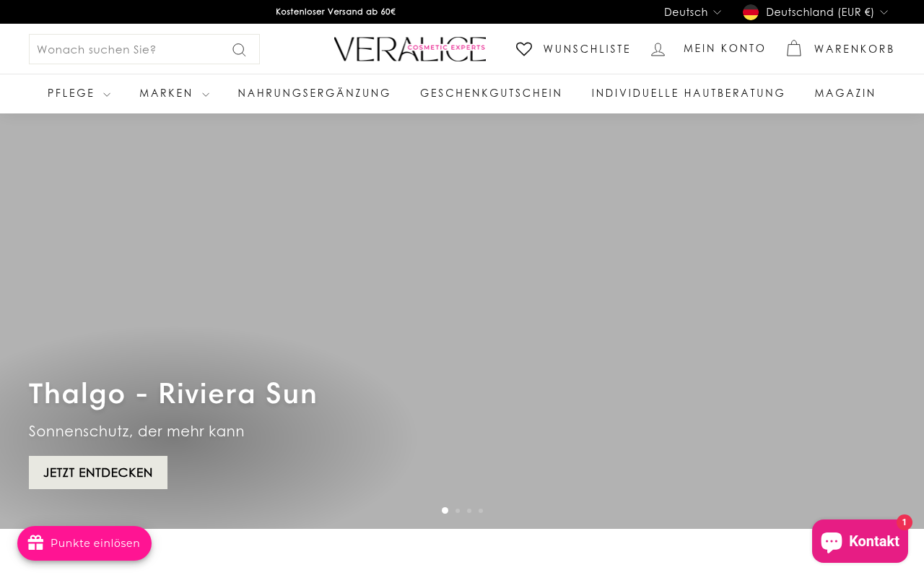The width and height of the screenshot is (924, 578).
Task: Expand the Pflege menu
Action: tap(79, 93)
